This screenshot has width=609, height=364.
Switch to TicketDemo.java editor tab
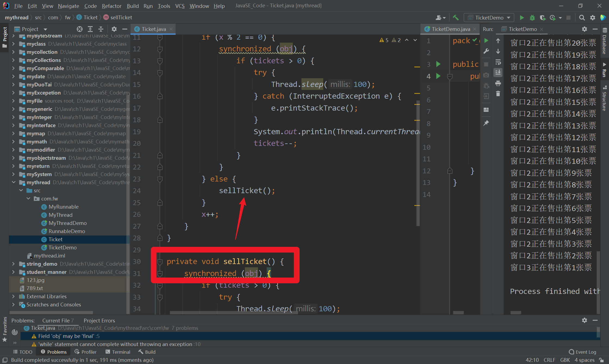(450, 29)
